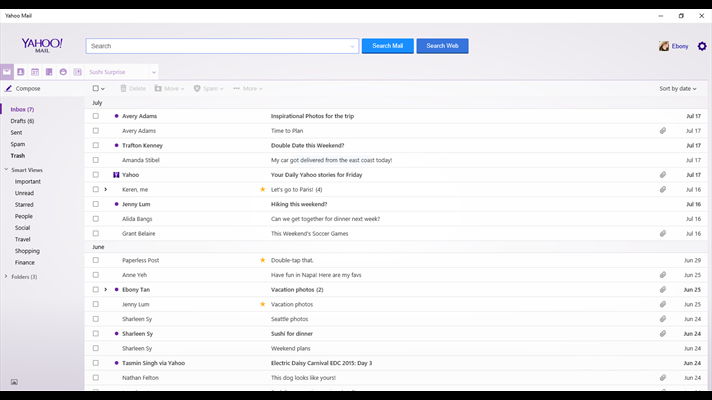Viewport: 712px width, 400px height.
Task: Open the Sent folder
Action: pyautogui.click(x=16, y=133)
